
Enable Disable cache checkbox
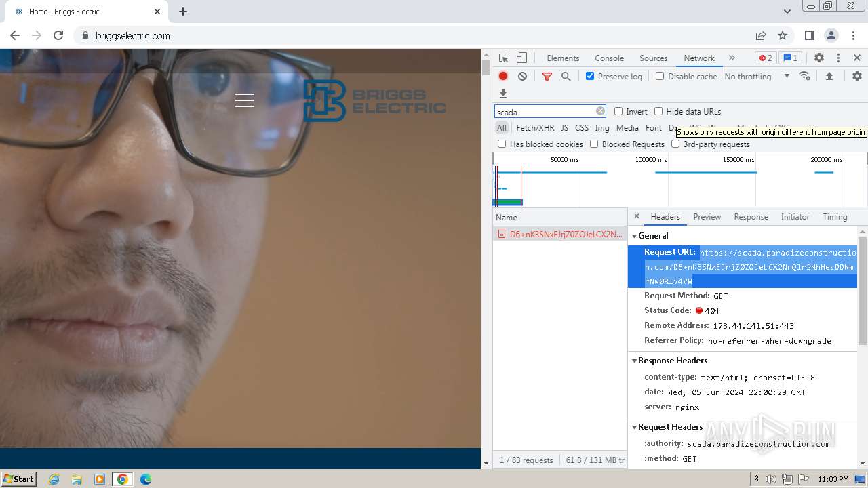[x=660, y=76]
